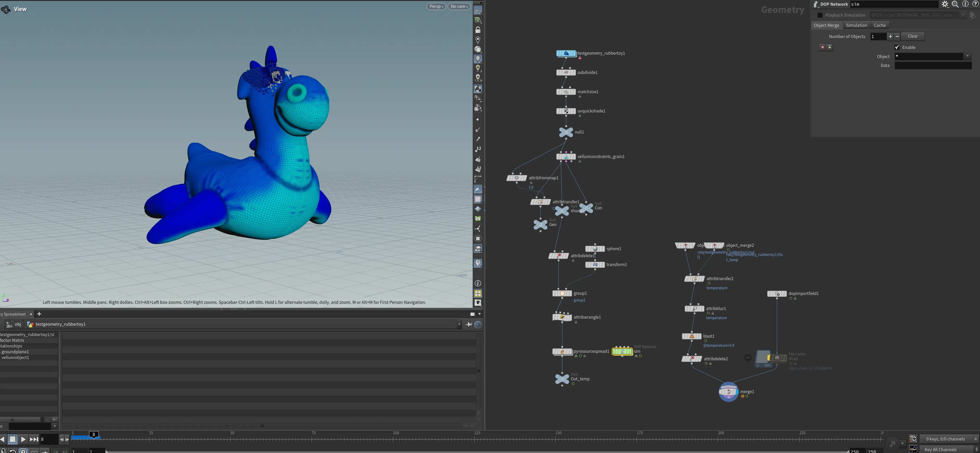Select the testgeometry_rubbertoy1 node icon

(566, 54)
